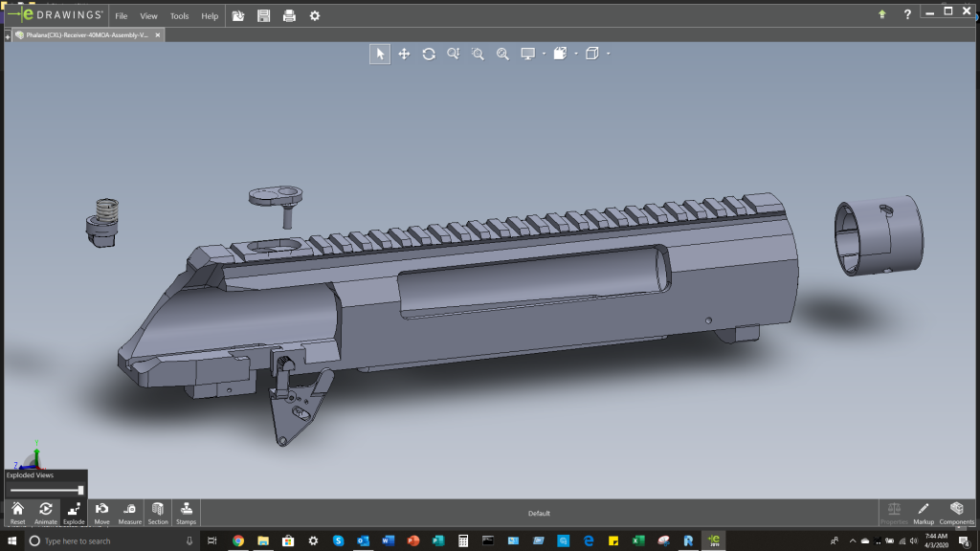Click the question mark help icon
The image size is (980, 551).
pyautogui.click(x=907, y=14)
